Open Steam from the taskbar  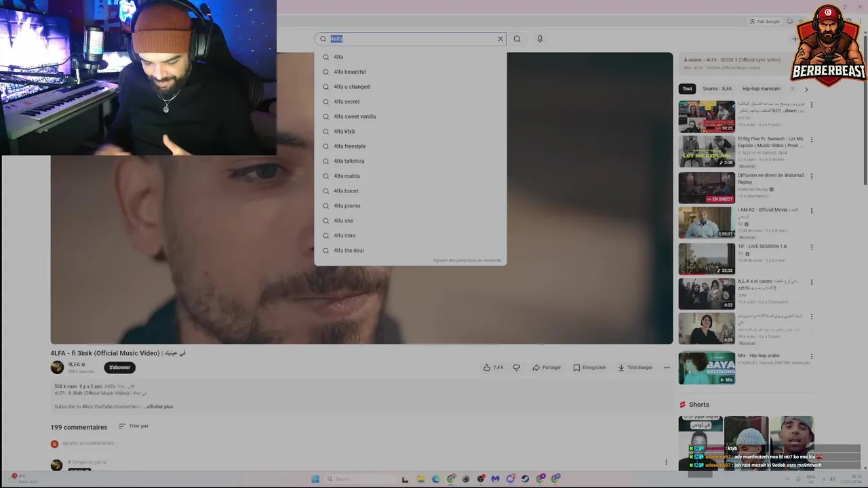click(525, 479)
